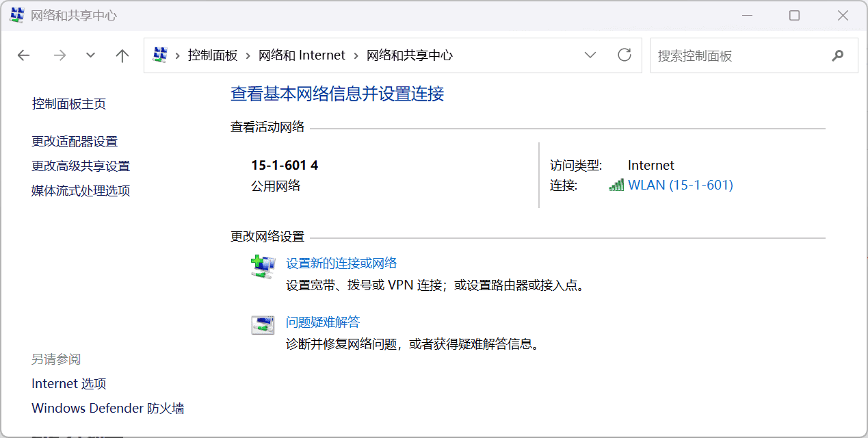The height and width of the screenshot is (438, 868).
Task: Click the troubleshoot problems icon
Action: click(x=263, y=325)
